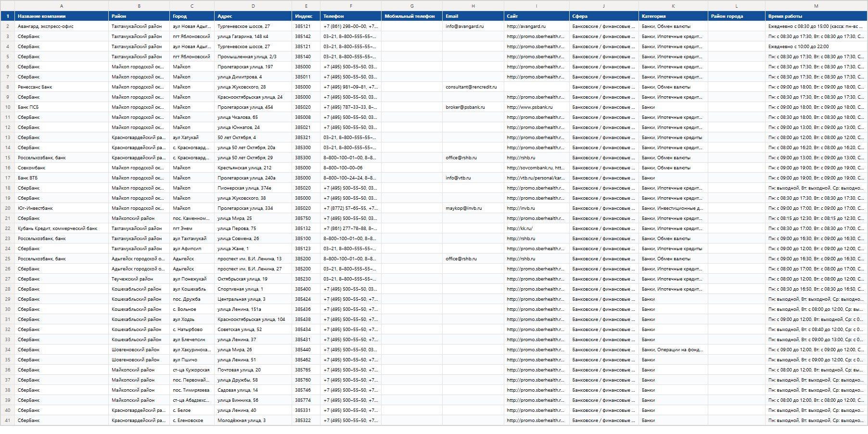Select address 'Промышленная улица, 2/3'
The width and height of the screenshot is (868, 434).
[x=253, y=57]
